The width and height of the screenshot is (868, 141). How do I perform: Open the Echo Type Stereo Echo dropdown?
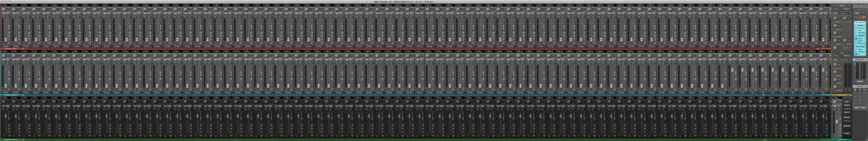tap(845, 60)
